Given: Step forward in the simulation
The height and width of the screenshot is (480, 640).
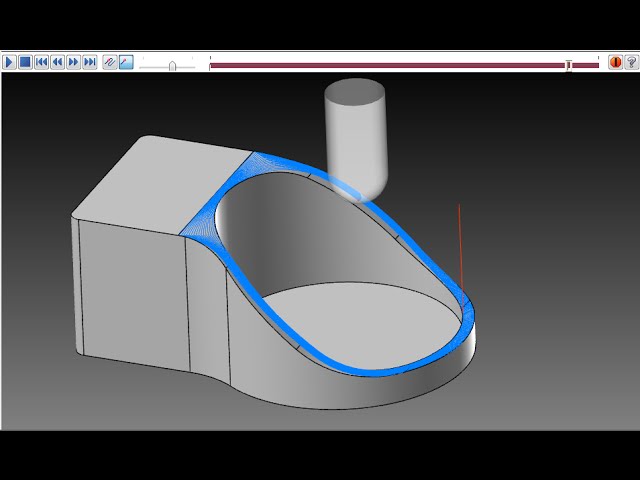Looking at the screenshot, I should click(73, 62).
